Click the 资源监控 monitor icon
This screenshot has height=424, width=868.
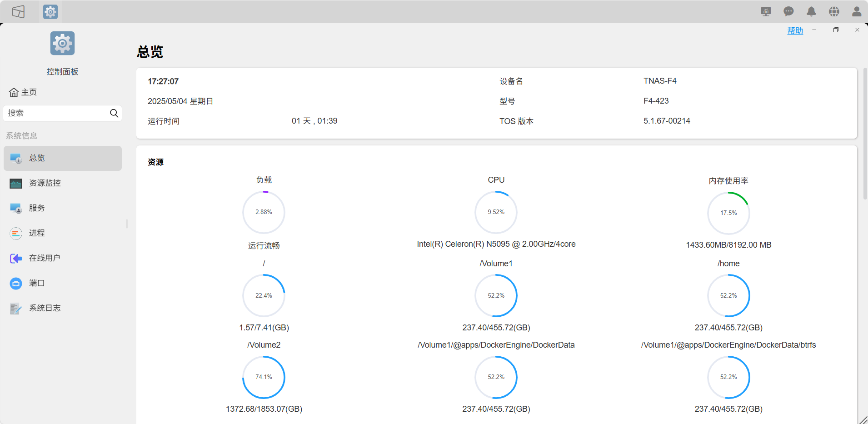[16, 183]
